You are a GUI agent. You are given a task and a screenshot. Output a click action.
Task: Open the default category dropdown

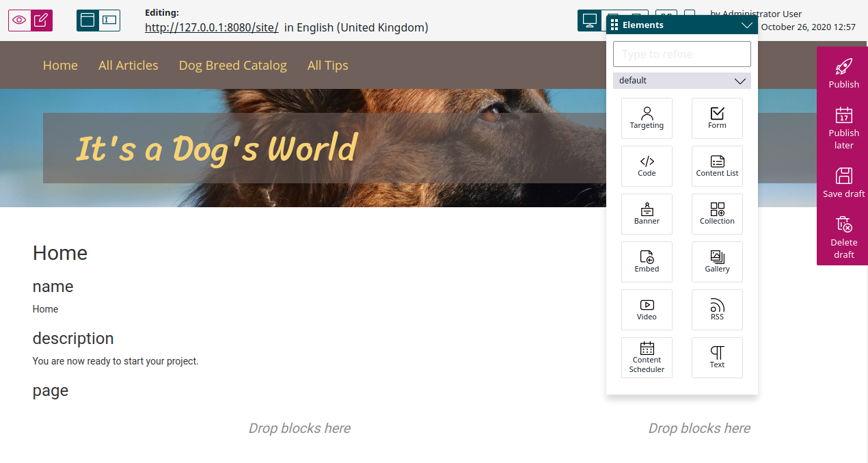682,81
